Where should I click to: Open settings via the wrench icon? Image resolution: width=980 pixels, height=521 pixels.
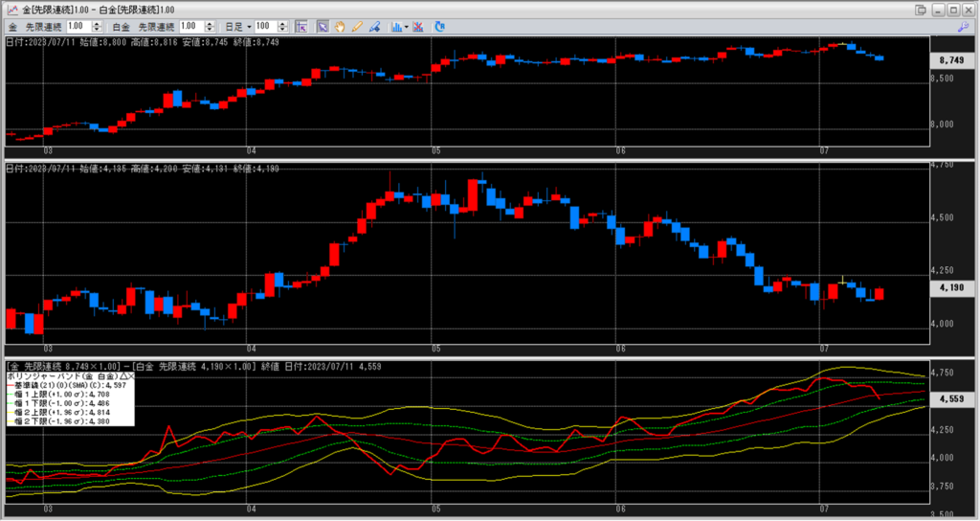tap(963, 26)
